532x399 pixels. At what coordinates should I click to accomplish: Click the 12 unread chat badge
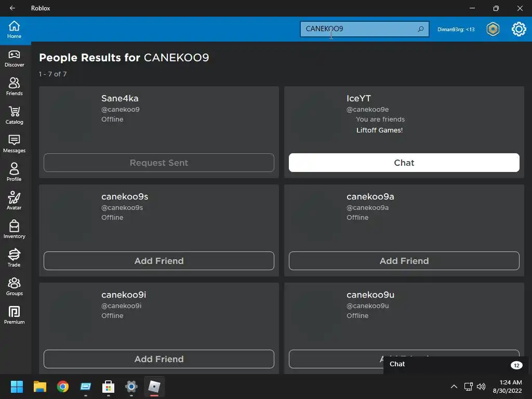click(x=516, y=365)
